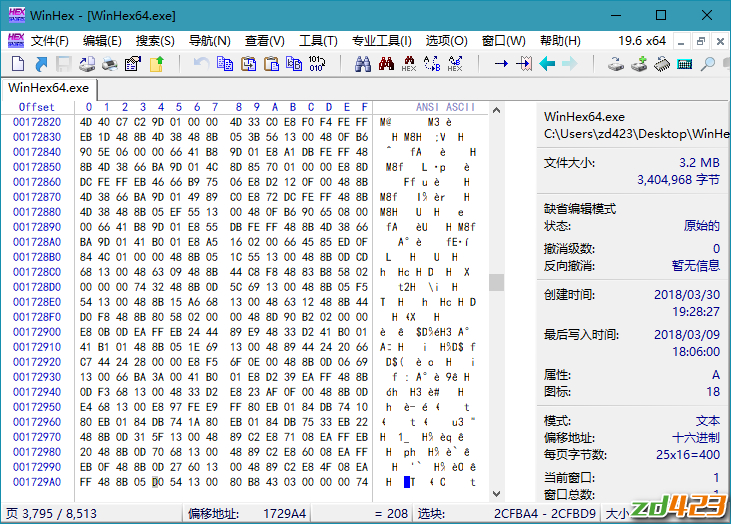The width and height of the screenshot is (731, 524).
Task: Click the vertical scrollbar thumb
Action: [x=497, y=282]
